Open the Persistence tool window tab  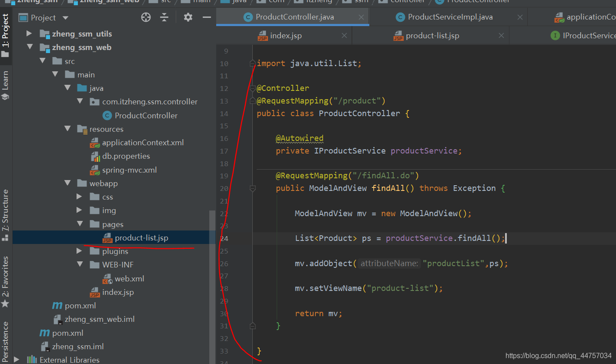[x=5, y=341]
